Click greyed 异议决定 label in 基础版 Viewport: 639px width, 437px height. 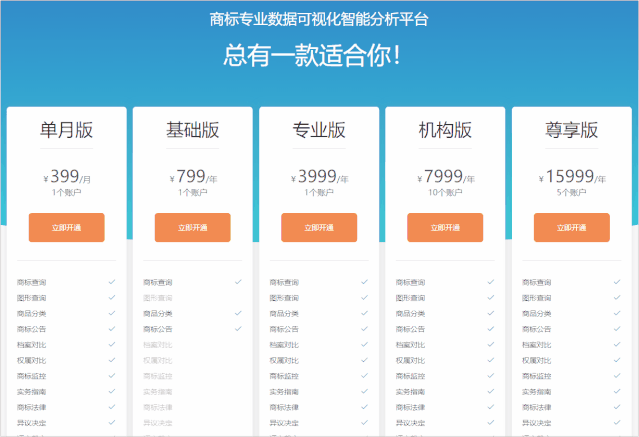158,423
